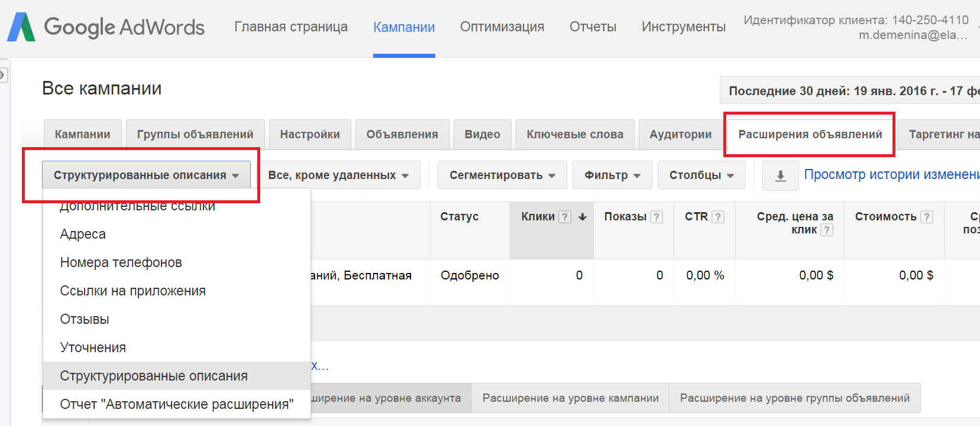Open the Оптимизация top navigation item
This screenshot has width=980, height=426.
[x=502, y=27]
